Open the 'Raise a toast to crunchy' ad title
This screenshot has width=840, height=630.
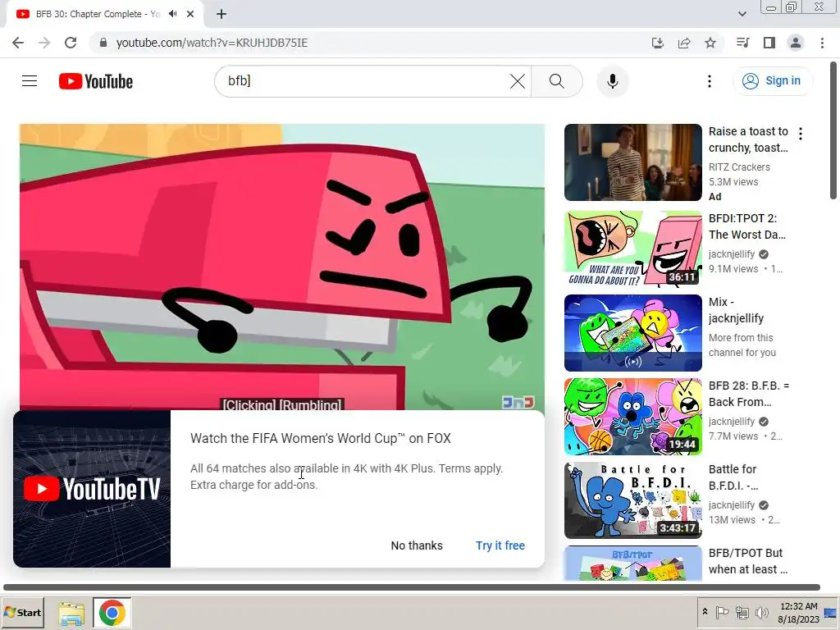pyautogui.click(x=748, y=139)
